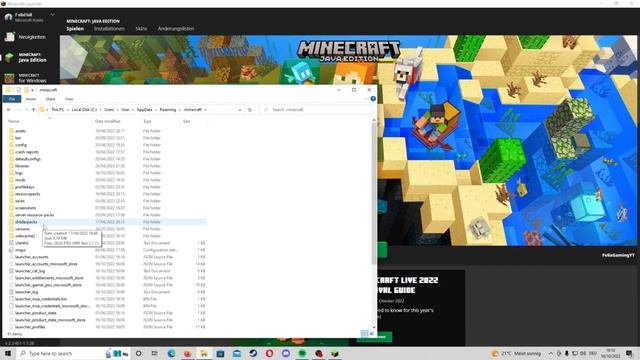
Task: Click Local Disk (C:) in breadcrumb
Action: click(84, 110)
